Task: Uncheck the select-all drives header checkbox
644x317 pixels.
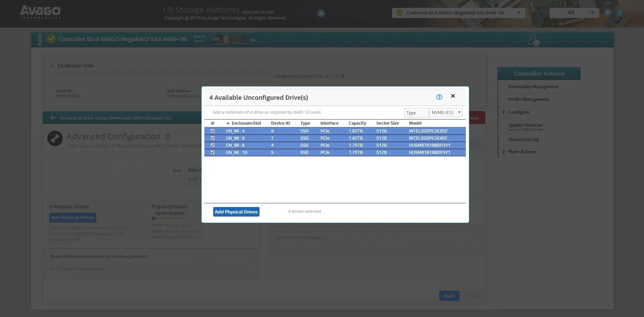Action: pyautogui.click(x=213, y=123)
